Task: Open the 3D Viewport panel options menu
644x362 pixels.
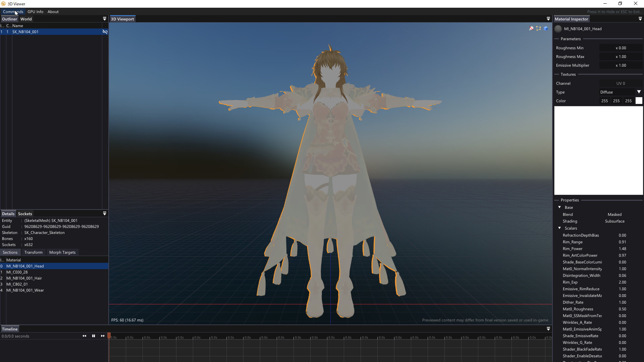Action: point(548,19)
